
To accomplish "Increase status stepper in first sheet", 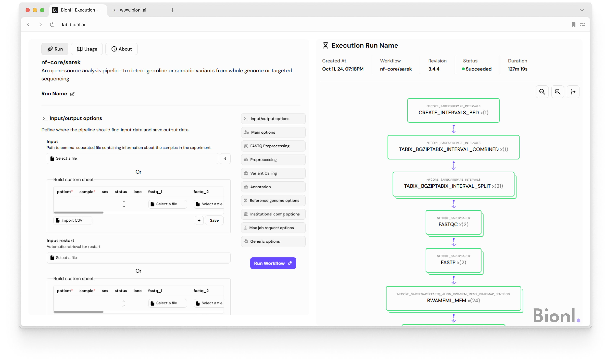I will 124,202.
